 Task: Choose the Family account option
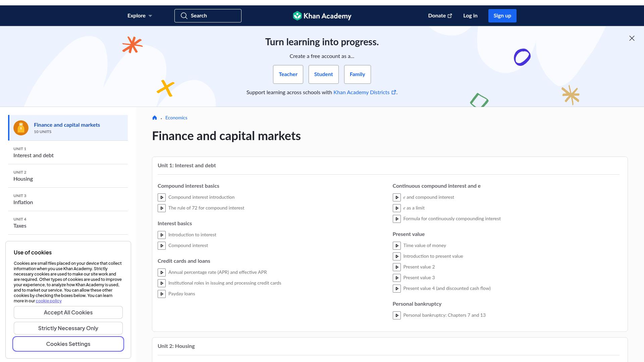click(x=357, y=74)
